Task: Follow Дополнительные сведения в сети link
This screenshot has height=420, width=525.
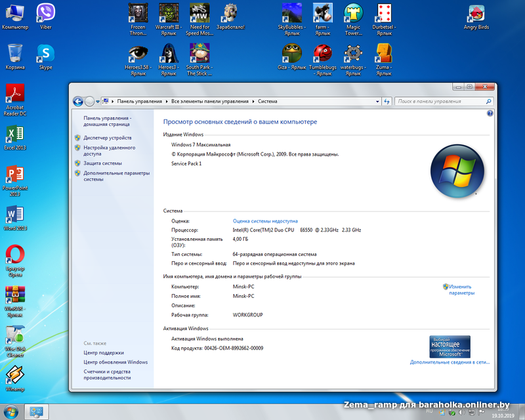Action: coord(450,362)
